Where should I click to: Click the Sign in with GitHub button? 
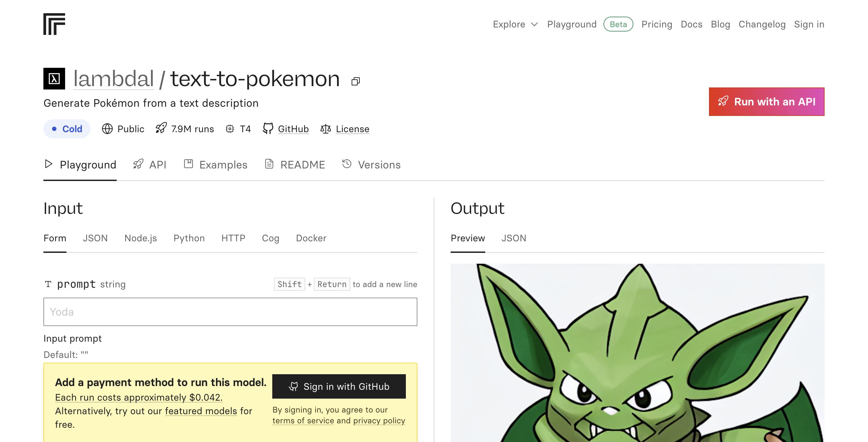339,386
